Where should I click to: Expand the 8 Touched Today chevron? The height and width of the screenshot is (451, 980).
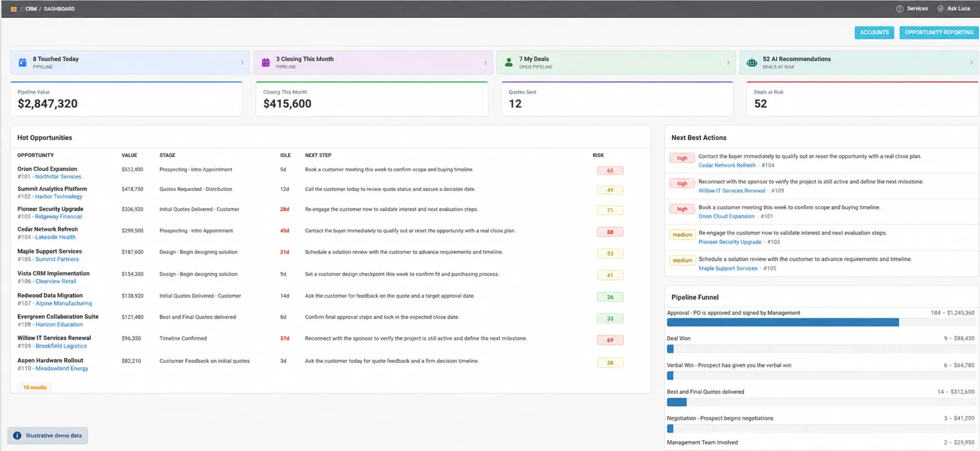pos(242,62)
